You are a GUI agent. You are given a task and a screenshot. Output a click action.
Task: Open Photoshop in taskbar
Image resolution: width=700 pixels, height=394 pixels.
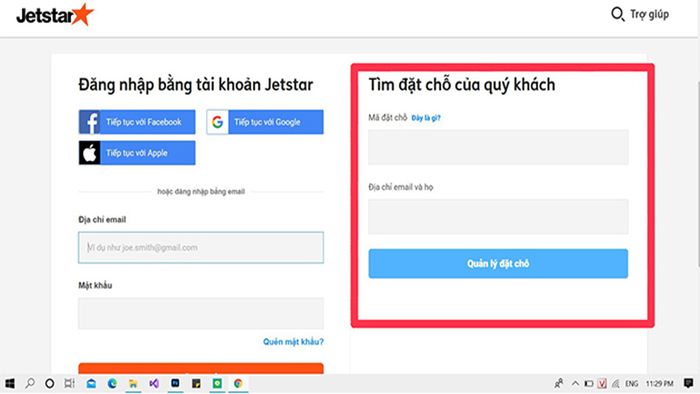pyautogui.click(x=175, y=383)
